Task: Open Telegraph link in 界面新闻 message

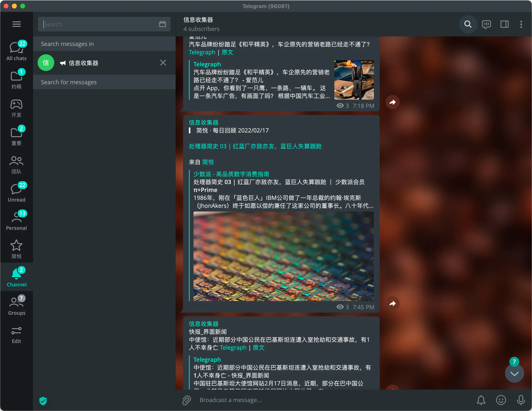Action: (233, 348)
